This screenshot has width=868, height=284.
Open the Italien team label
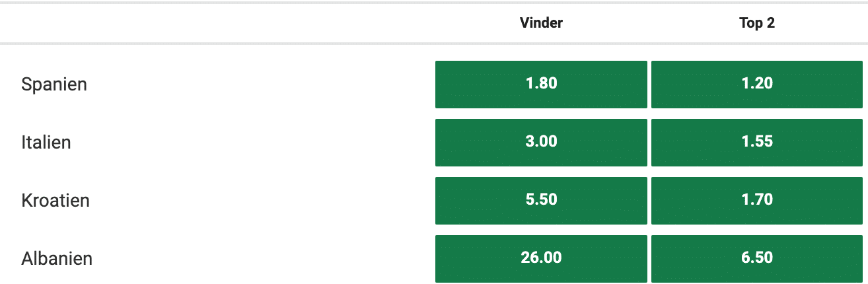point(46,142)
